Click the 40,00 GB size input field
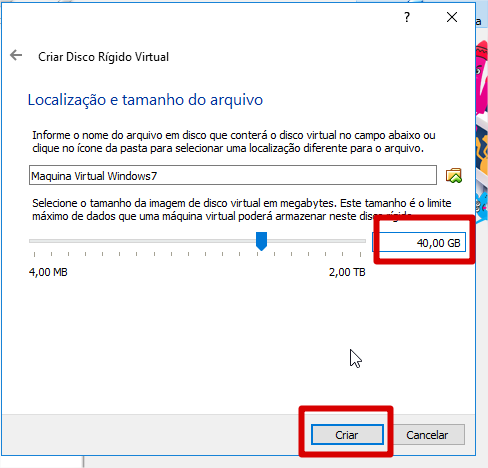 point(419,242)
